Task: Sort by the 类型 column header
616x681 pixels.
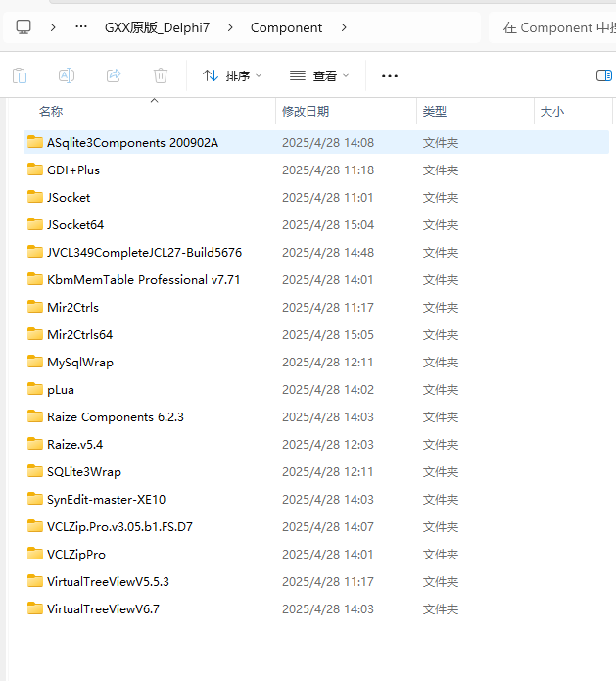Action: point(435,112)
